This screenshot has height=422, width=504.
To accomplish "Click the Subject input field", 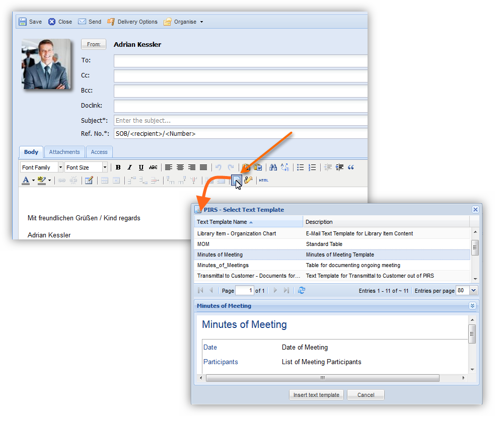I will pyautogui.click(x=241, y=121).
